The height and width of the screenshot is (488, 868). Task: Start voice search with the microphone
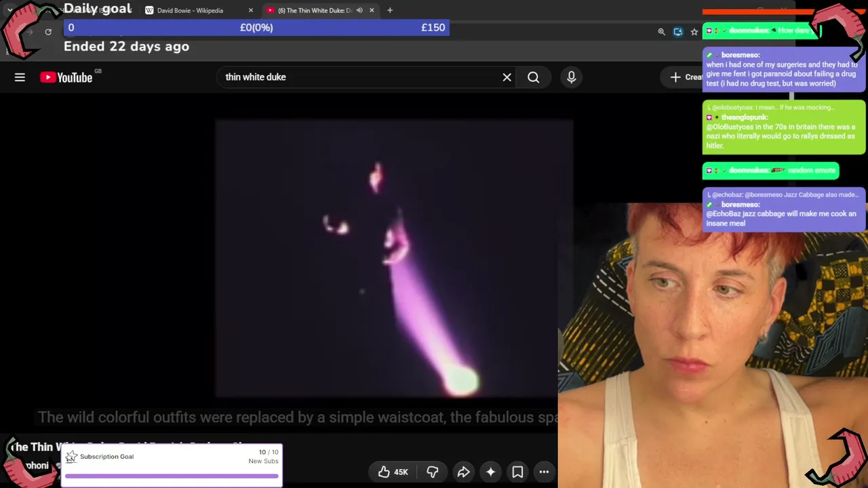pyautogui.click(x=572, y=77)
